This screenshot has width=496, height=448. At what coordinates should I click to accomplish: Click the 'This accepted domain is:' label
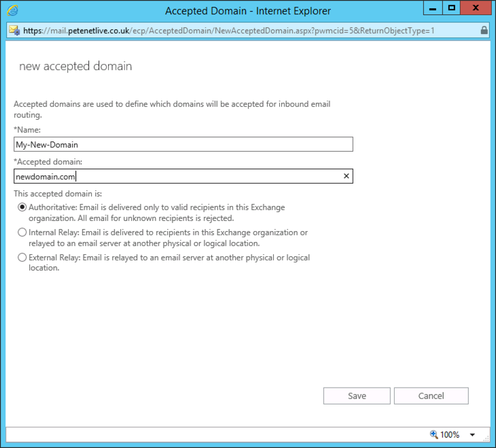click(58, 194)
